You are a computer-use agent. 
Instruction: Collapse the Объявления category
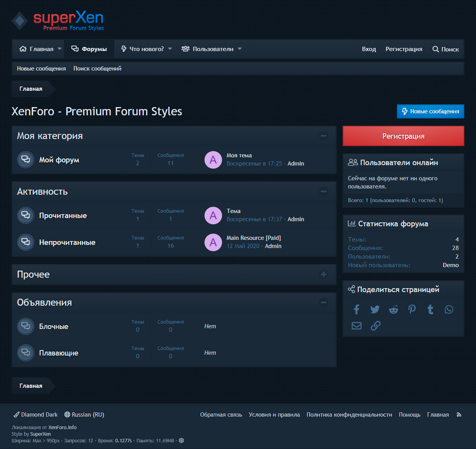pos(324,302)
